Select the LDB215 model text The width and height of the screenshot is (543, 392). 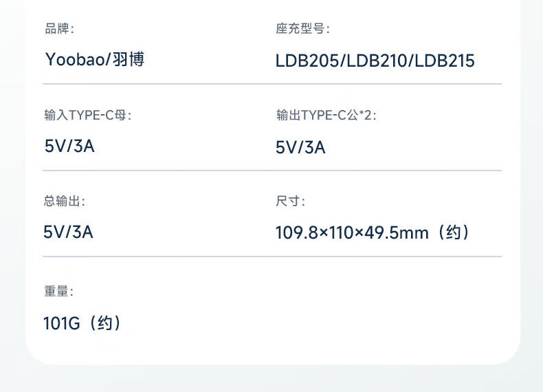coord(445,61)
